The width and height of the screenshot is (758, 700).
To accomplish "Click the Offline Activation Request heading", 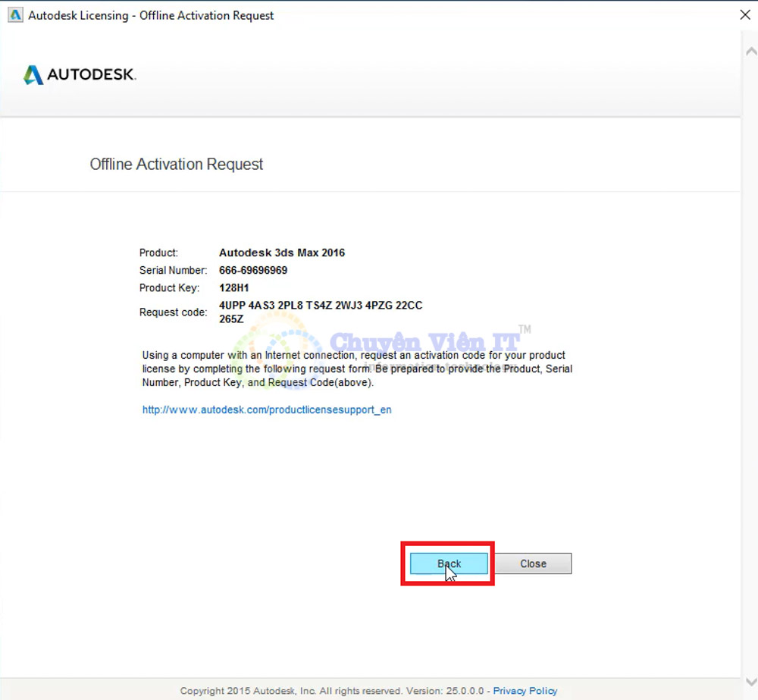I will coord(177,165).
